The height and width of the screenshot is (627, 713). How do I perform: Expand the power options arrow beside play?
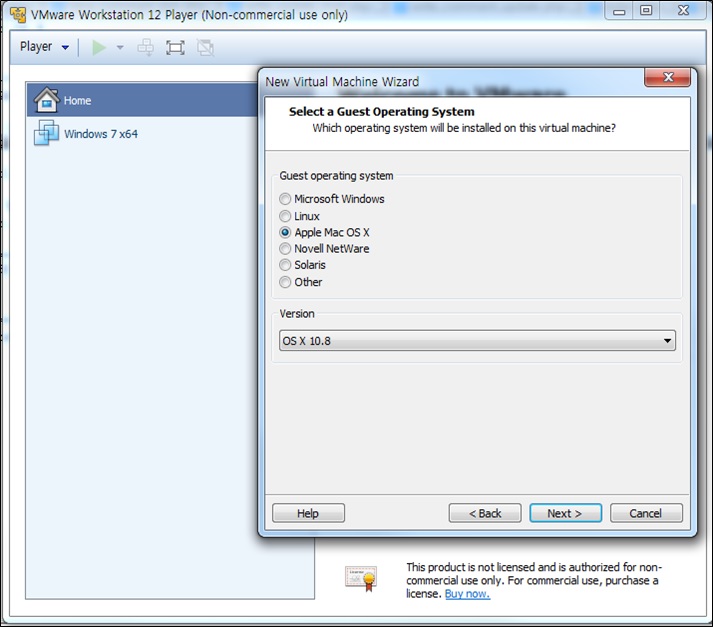pyautogui.click(x=120, y=47)
